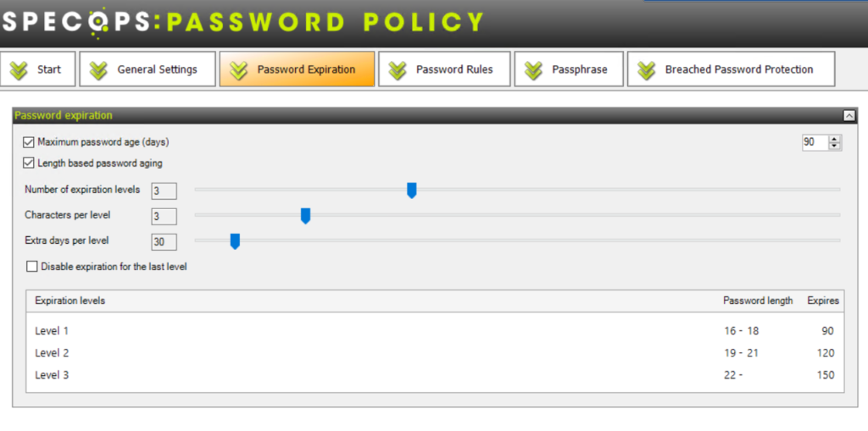The width and height of the screenshot is (868, 431).
Task: Click the chevron icon on Password Expiration tab
Action: [x=238, y=69]
